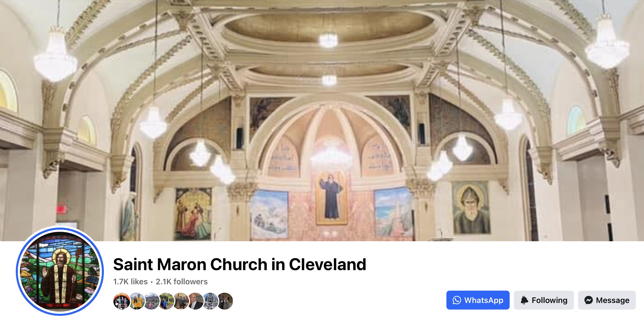Screen dimensions: 644x319
Task: Open the mountain landscape follower avatar
Action: point(151,301)
